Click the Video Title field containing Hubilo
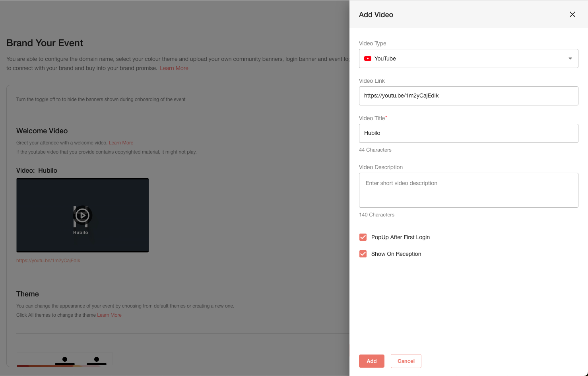This screenshot has width=588, height=376. [x=468, y=133]
